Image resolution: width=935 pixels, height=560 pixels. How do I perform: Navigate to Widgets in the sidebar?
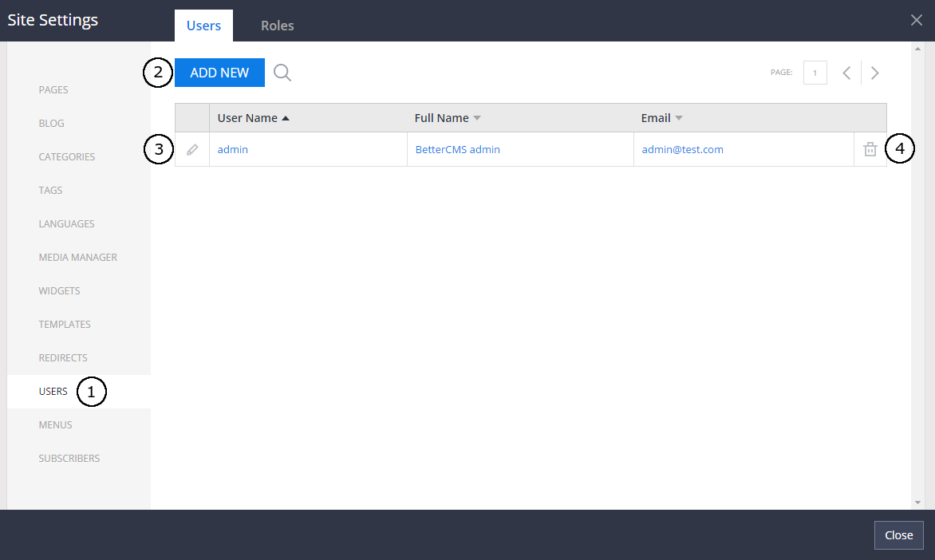pyautogui.click(x=60, y=291)
